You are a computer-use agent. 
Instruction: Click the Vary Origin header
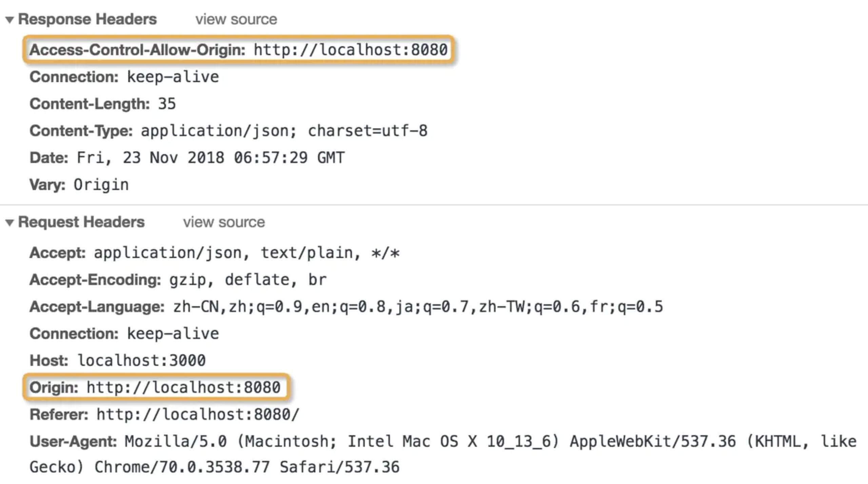(x=79, y=185)
